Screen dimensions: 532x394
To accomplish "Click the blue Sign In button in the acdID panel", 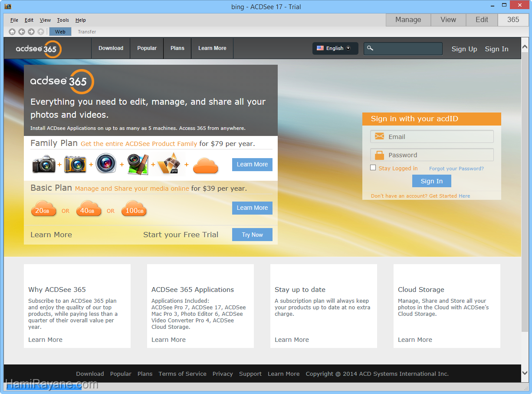I will coord(432,181).
